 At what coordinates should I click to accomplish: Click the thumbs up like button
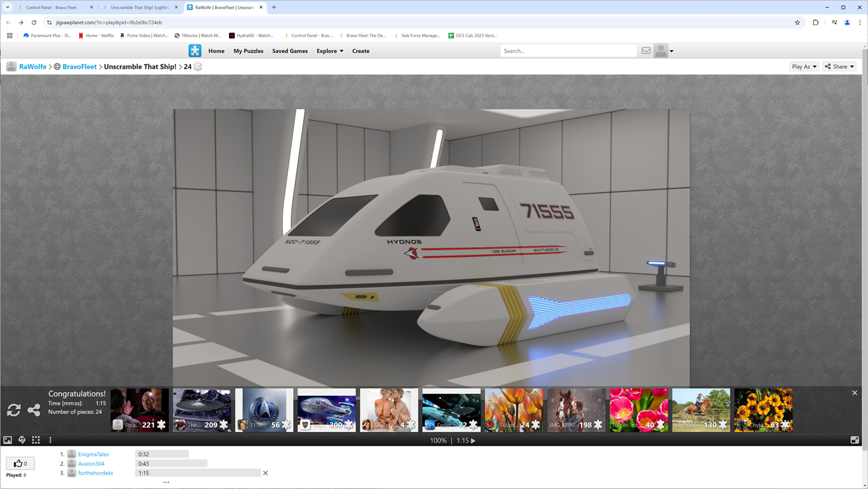pyautogui.click(x=20, y=463)
